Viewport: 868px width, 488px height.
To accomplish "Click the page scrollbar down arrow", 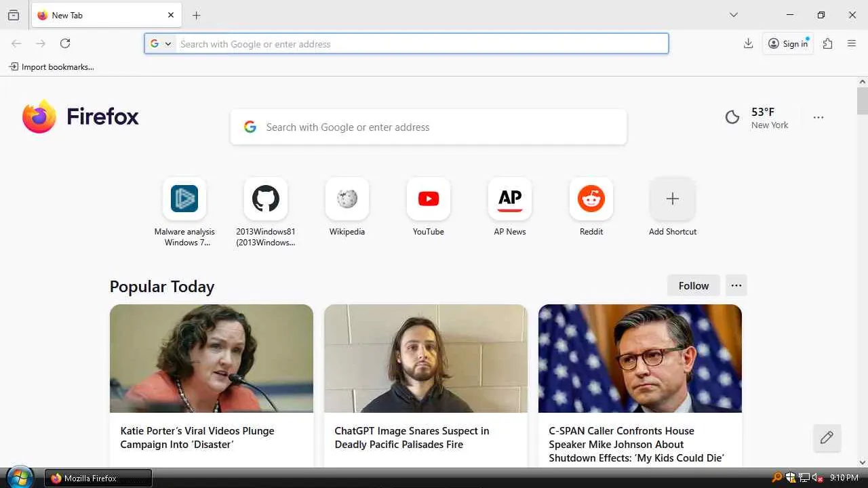I will 862,462.
